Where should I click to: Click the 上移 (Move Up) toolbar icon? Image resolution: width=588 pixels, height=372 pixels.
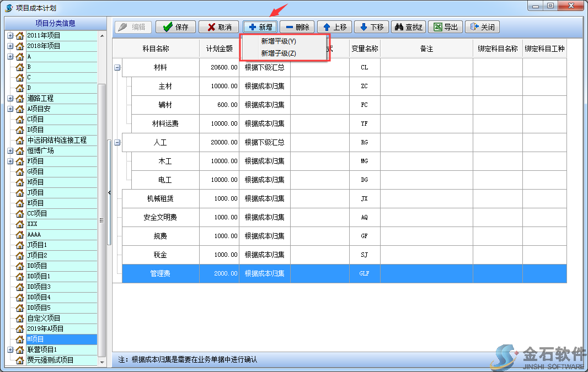[334, 26]
